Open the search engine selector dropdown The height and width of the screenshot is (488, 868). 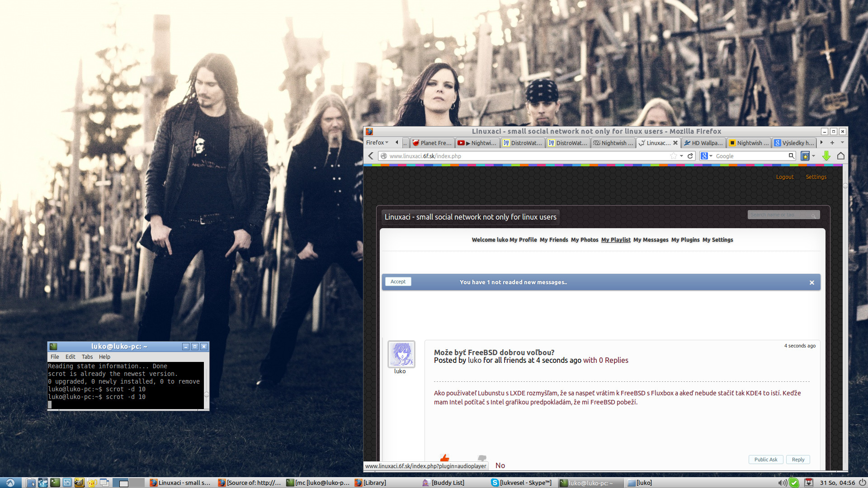pyautogui.click(x=706, y=156)
